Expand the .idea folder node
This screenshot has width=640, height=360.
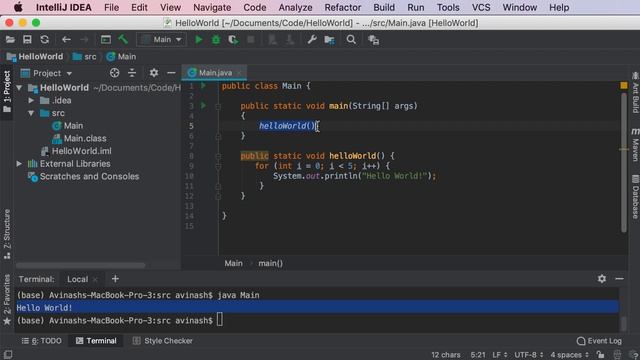click(x=31, y=100)
